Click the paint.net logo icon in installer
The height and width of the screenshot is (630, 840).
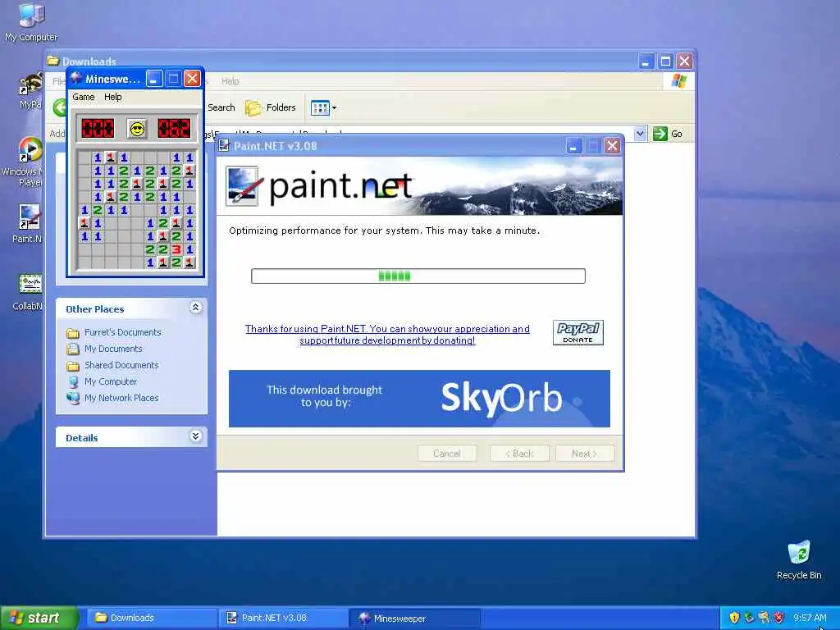click(243, 186)
